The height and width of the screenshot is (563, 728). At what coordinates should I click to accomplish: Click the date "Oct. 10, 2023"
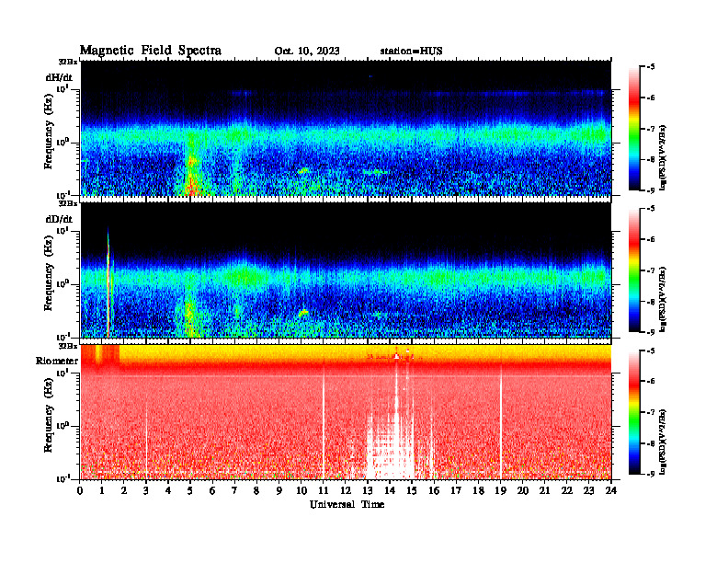tap(307, 52)
